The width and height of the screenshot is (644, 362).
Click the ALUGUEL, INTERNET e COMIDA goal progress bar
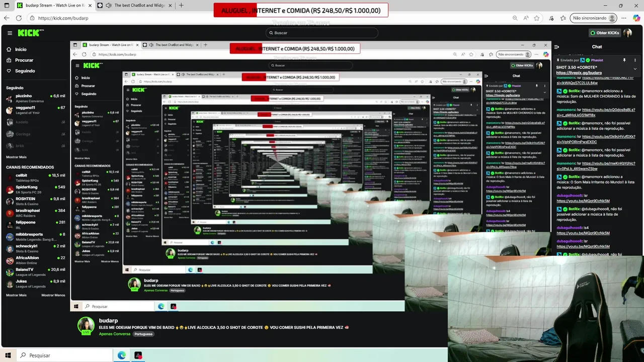pos(301,11)
